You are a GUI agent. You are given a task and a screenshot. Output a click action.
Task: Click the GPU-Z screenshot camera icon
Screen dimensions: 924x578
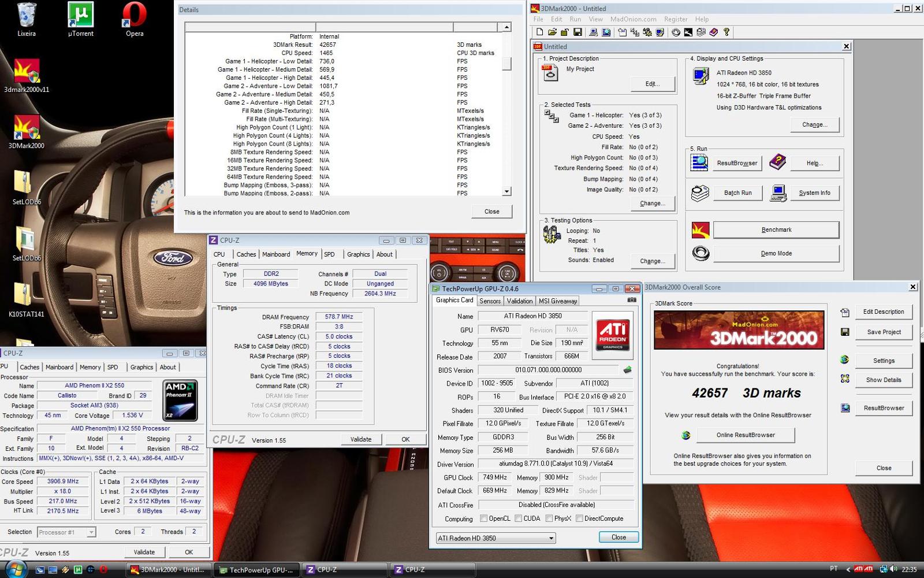click(632, 300)
